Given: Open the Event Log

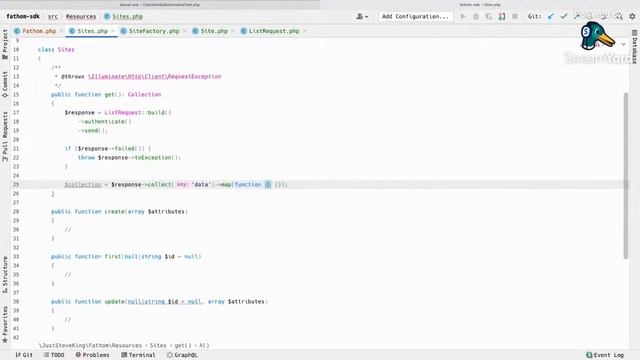Looking at the screenshot, I should click(605, 355).
